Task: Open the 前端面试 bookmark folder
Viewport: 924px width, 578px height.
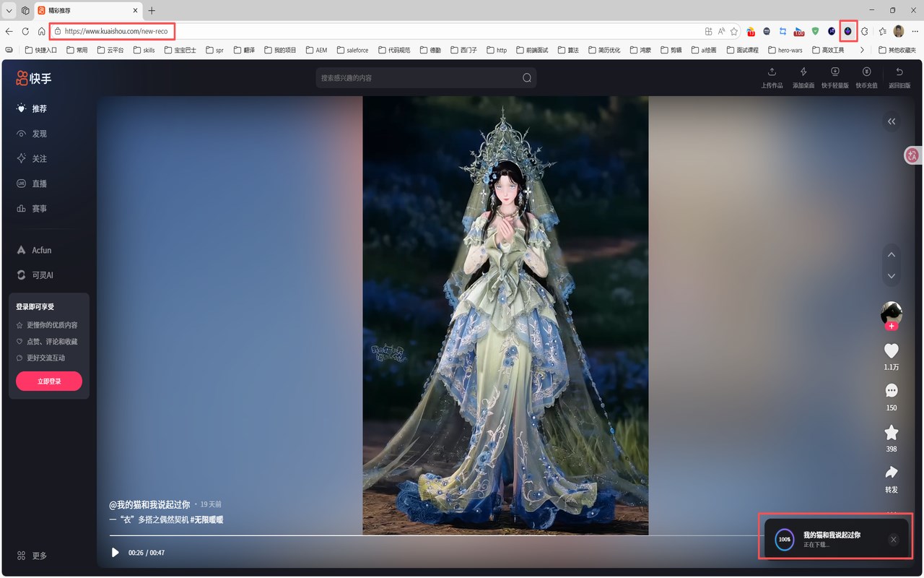Action: 531,50
